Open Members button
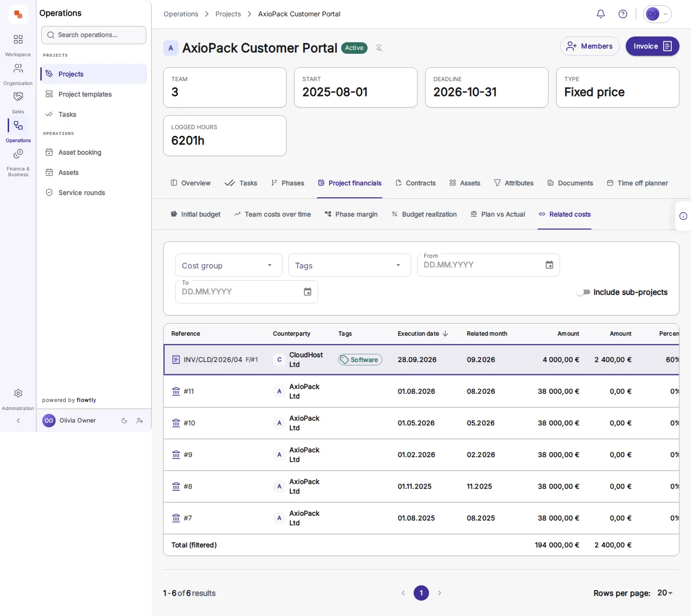691x616 pixels. tap(590, 46)
